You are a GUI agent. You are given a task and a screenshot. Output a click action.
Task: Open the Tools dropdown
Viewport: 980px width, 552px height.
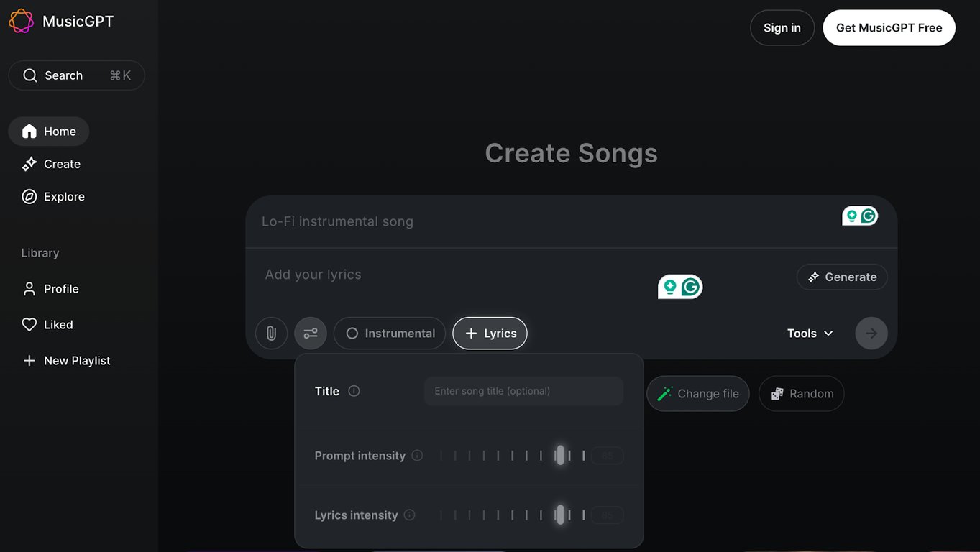pyautogui.click(x=809, y=333)
